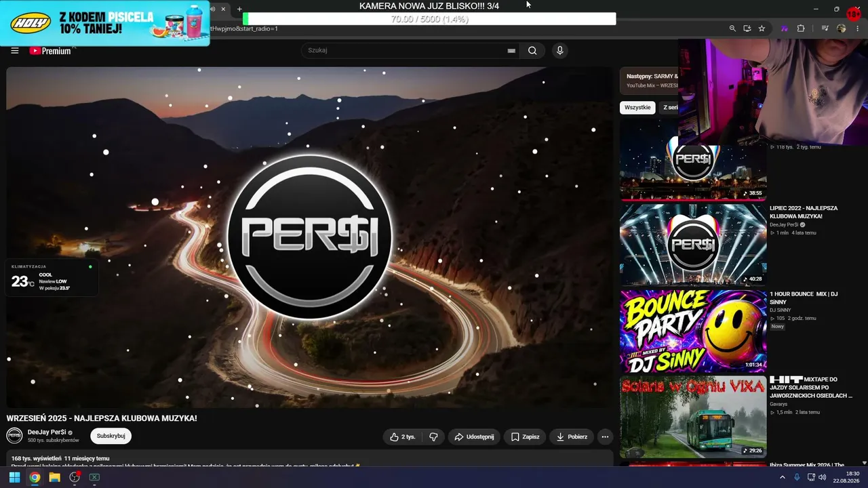This screenshot has width=868, height=488.
Task: Download the video with Pobierz
Action: click(571, 437)
